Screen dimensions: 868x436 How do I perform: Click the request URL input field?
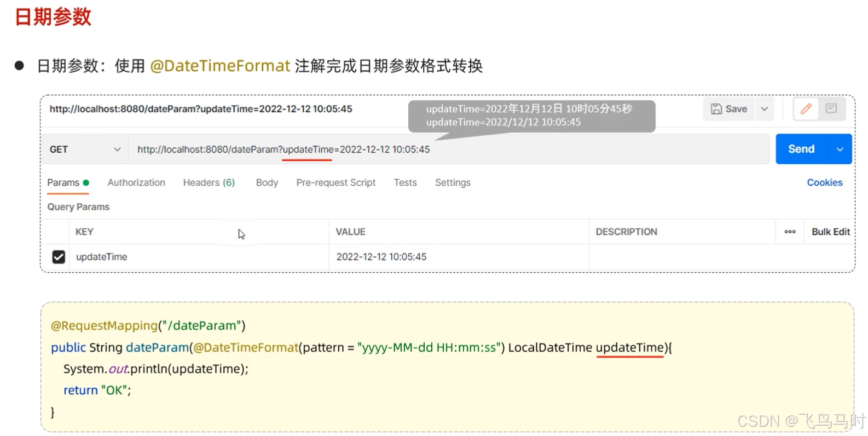(449, 150)
